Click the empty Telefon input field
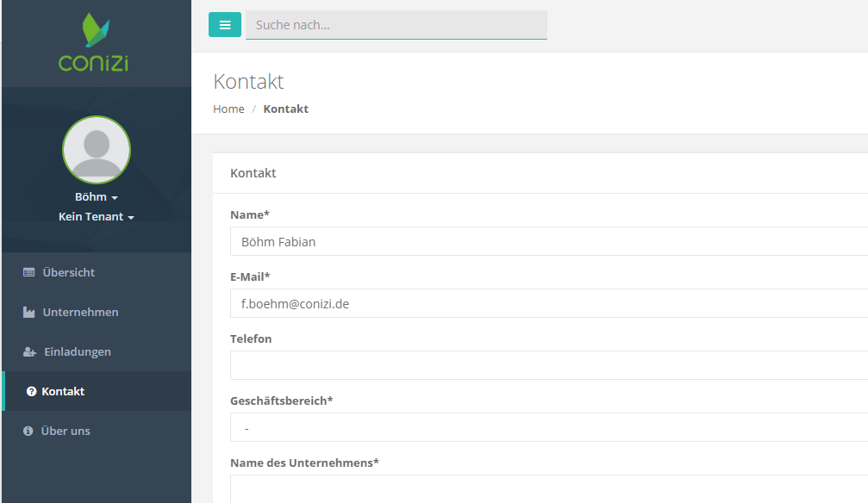Screen dimensions: 868x503 [x=548, y=365]
